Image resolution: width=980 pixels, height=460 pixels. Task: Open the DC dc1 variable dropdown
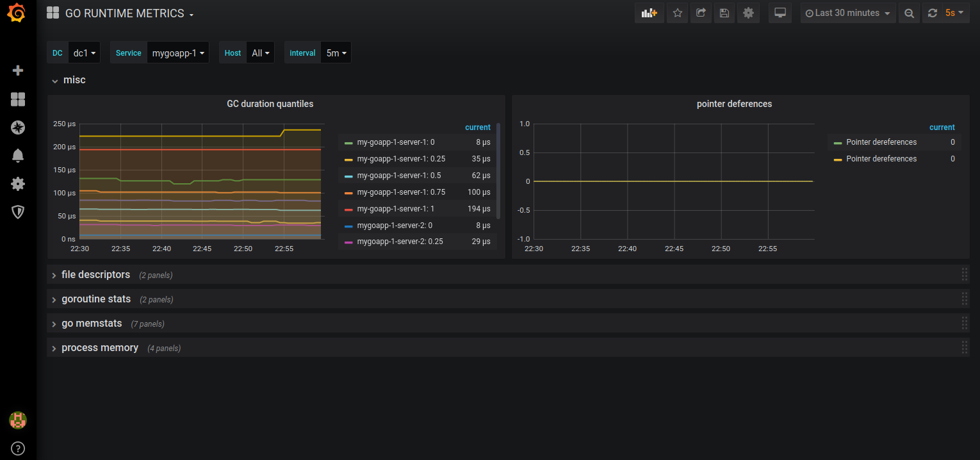tap(84, 53)
